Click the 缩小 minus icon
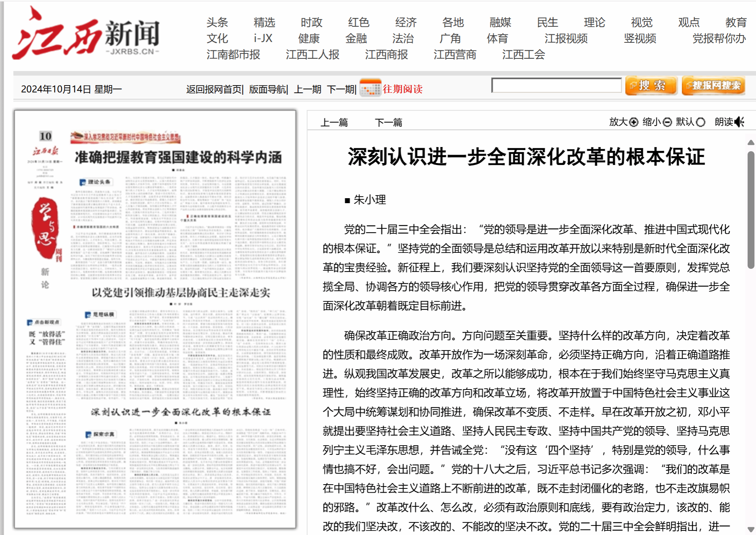 pos(667,122)
